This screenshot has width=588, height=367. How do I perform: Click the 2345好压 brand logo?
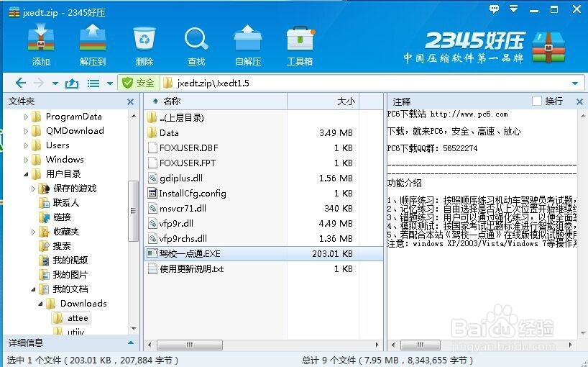pyautogui.click(x=484, y=47)
